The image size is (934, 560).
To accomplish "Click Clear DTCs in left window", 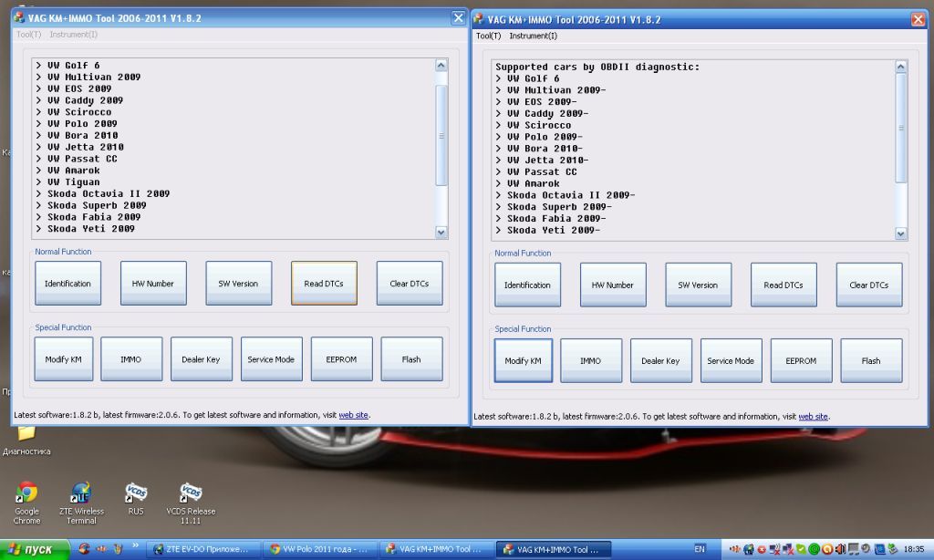I will click(x=410, y=283).
